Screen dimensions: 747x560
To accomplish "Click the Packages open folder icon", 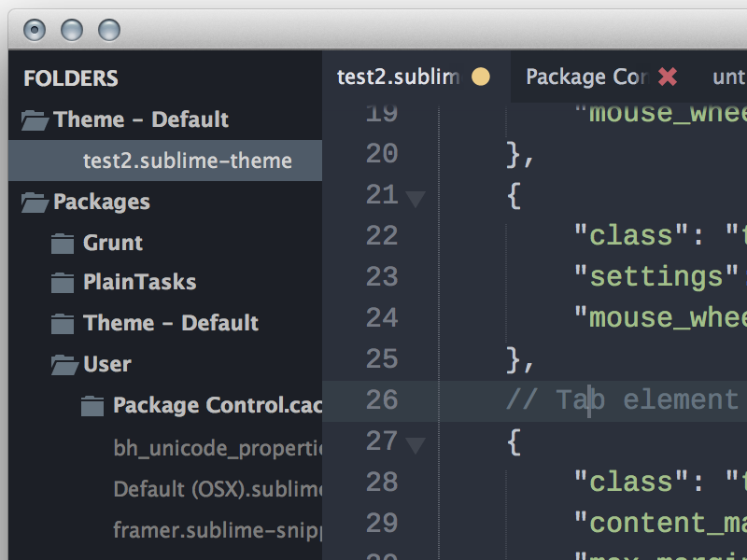I will (x=34, y=202).
